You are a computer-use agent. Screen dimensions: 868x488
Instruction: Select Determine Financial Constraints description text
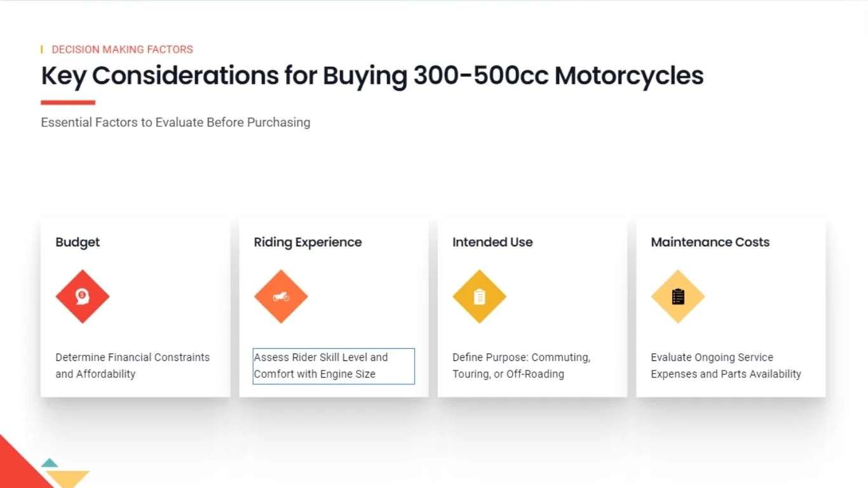[x=132, y=365]
